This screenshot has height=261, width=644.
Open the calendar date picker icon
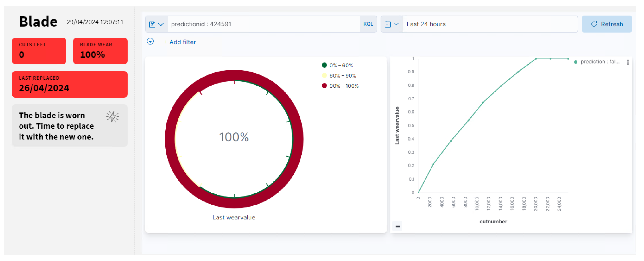pyautogui.click(x=387, y=24)
